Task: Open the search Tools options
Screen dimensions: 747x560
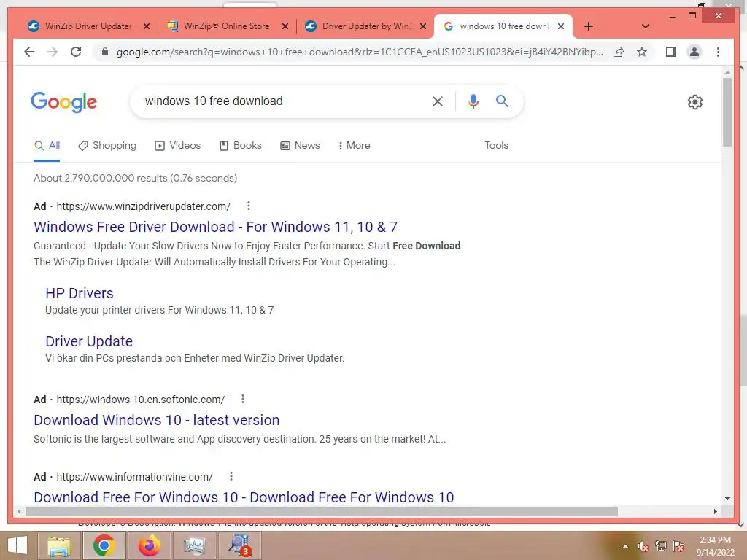Action: 496,146
